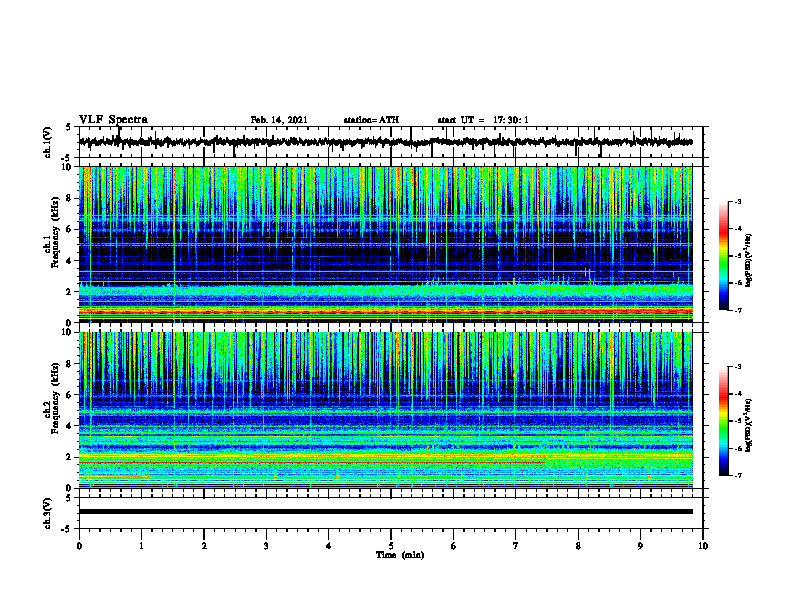
Task: Click the time axis tick label "4"
Action: 329,546
